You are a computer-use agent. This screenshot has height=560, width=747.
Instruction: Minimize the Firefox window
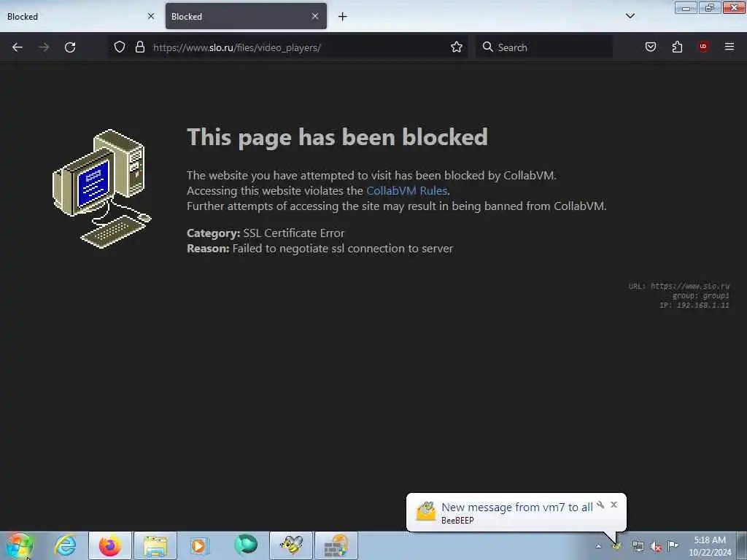(x=686, y=7)
